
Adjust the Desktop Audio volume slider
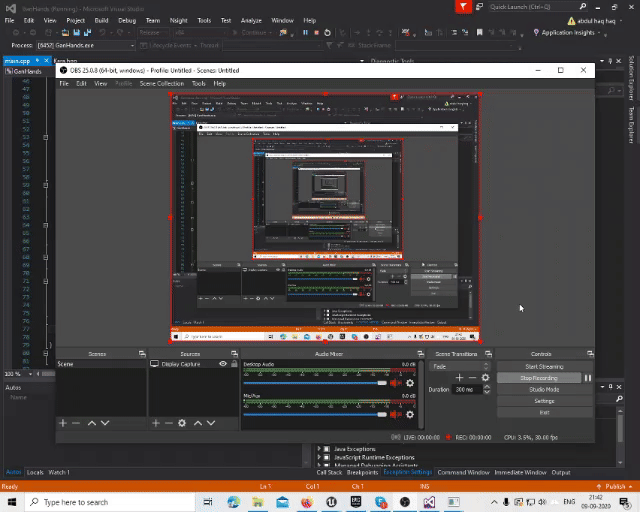[381, 383]
